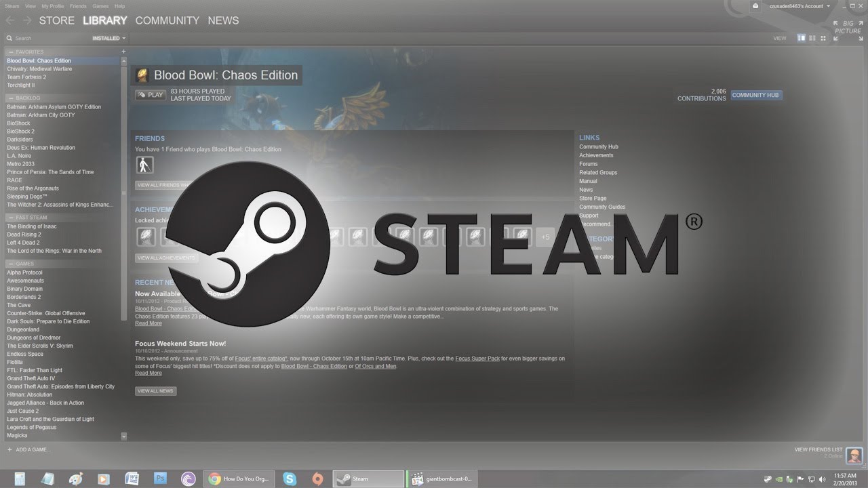
Task: Open the friend's avatar under Friends
Action: (144, 165)
